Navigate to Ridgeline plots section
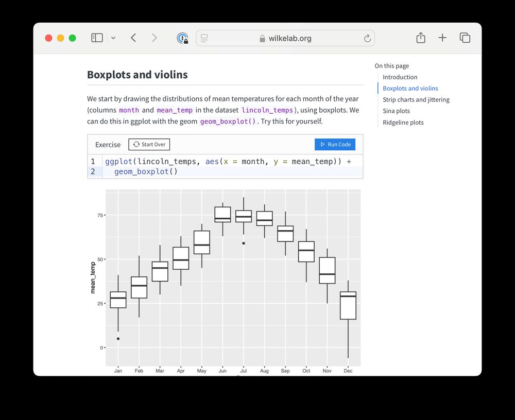This screenshot has height=420, width=515. (403, 122)
